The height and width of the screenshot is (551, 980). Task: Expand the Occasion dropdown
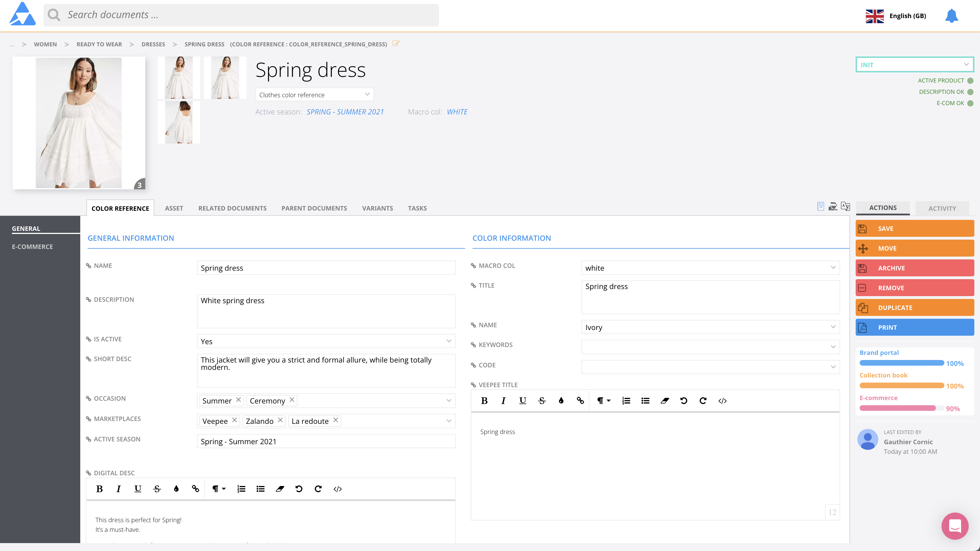449,400
